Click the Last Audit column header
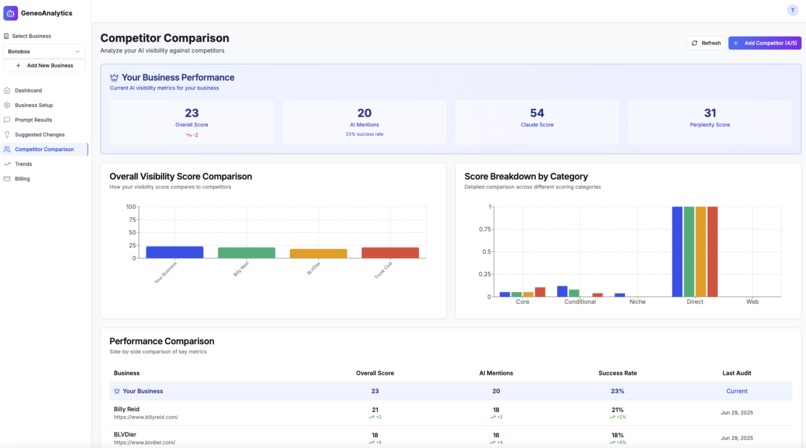This screenshot has height=448, width=806. pyautogui.click(x=737, y=373)
